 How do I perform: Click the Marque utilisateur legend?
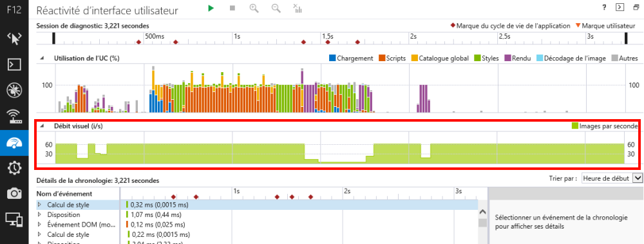click(605, 26)
